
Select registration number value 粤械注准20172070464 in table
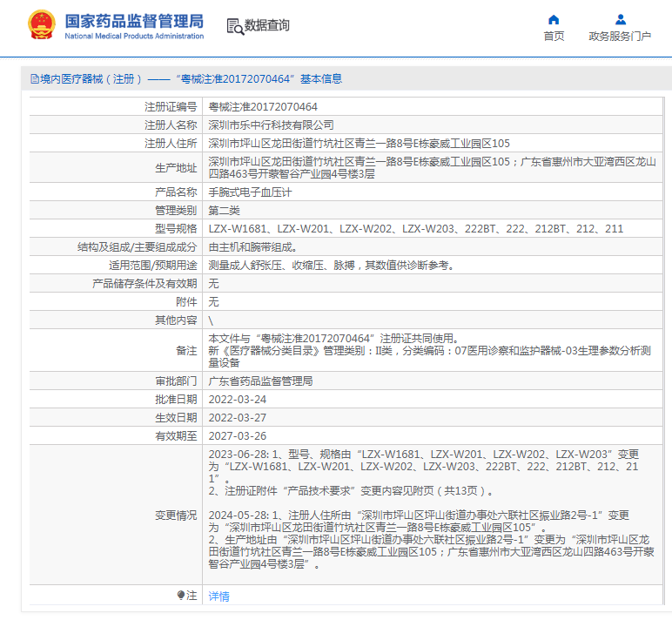tap(263, 107)
